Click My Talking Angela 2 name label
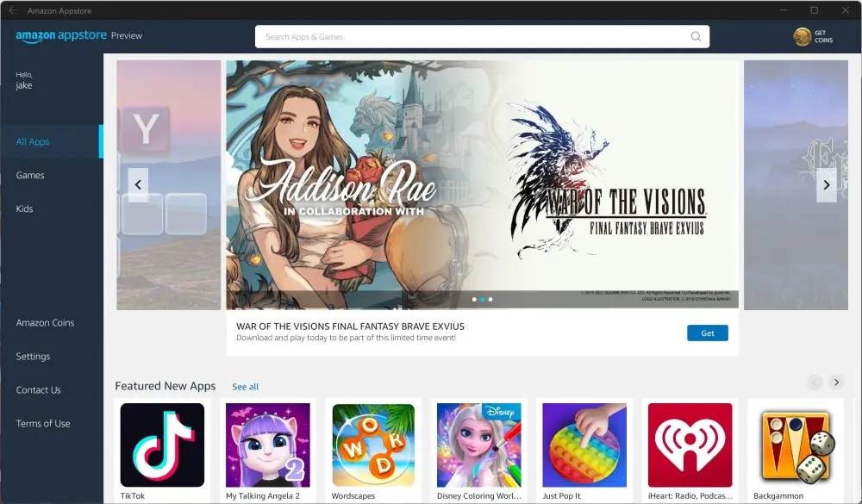862x504 pixels. [x=263, y=495]
